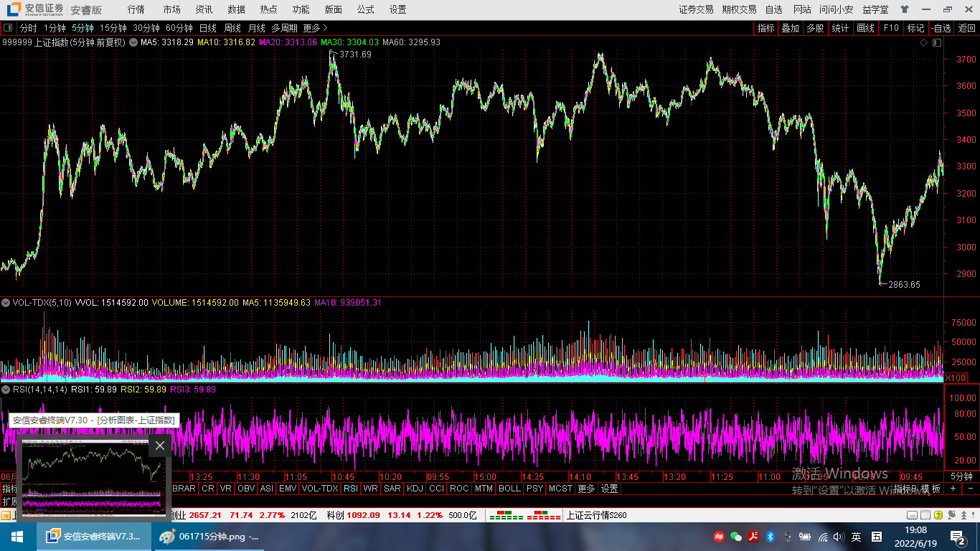Open the 行情 menu
This screenshot has height=551, width=980.
pyautogui.click(x=136, y=9)
